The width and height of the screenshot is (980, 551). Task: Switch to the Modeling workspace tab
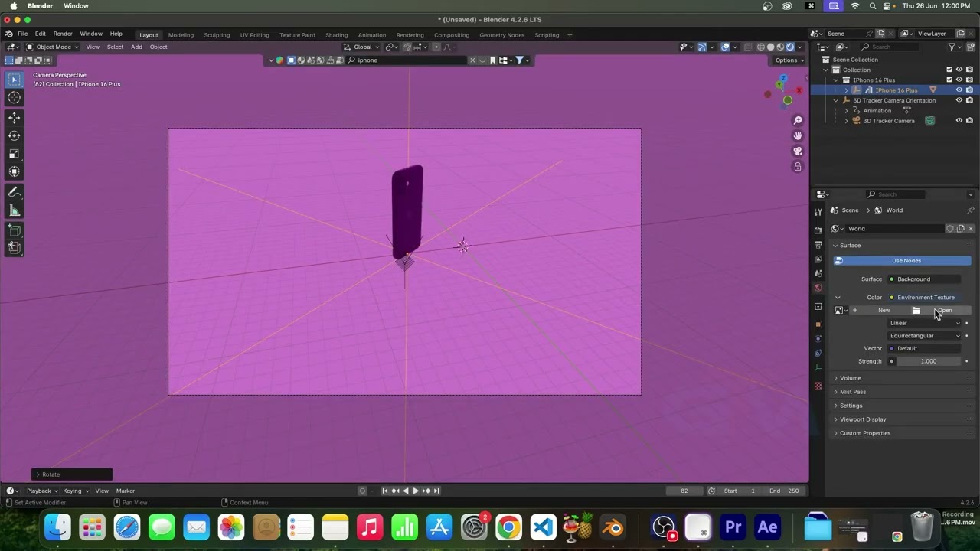tap(181, 35)
